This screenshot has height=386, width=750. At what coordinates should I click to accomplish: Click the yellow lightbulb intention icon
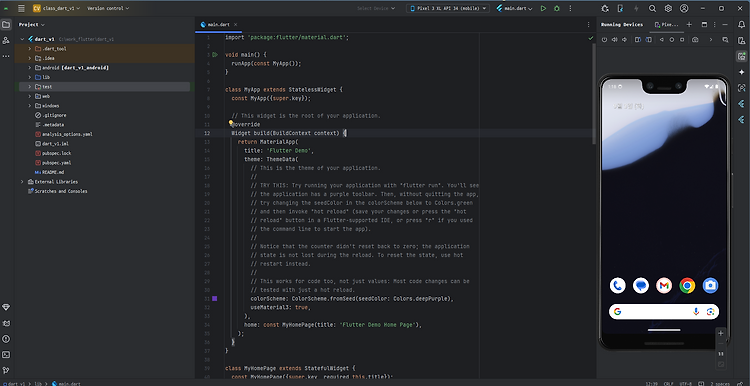click(x=231, y=123)
